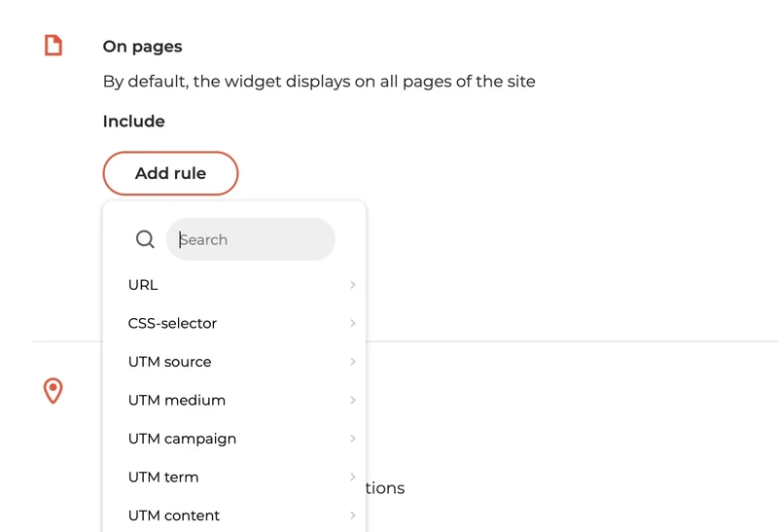Pick the UTM term entry
The height and width of the screenshot is (532, 778).
point(234,477)
